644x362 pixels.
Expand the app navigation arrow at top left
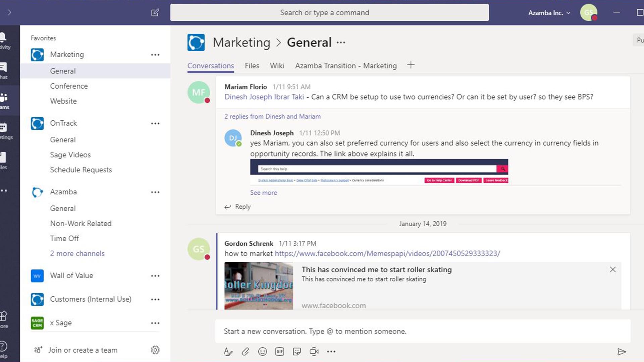[9, 13]
